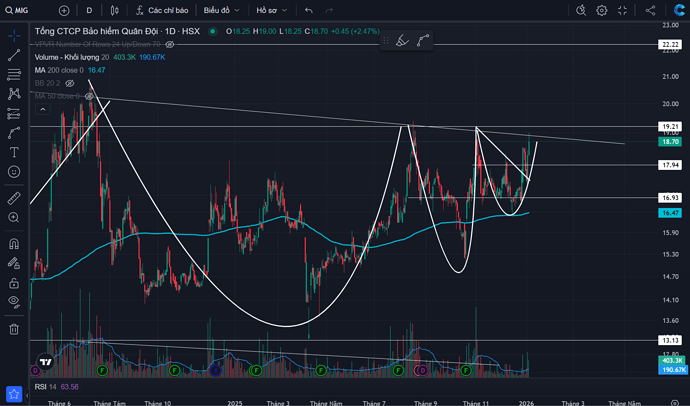Select the crosshair cursor tool
This screenshot has width=690, height=406.
[x=14, y=35]
